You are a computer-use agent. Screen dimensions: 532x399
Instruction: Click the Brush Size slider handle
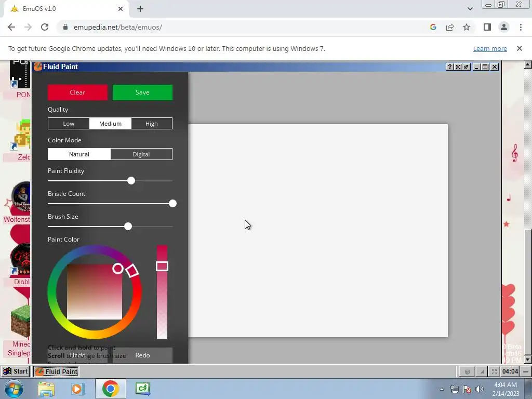pyautogui.click(x=128, y=227)
